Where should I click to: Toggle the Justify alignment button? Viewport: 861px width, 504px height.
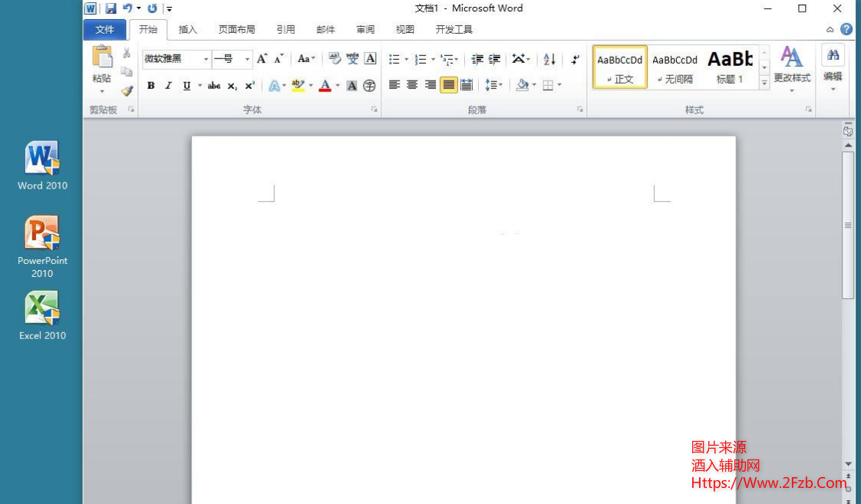[x=448, y=85]
